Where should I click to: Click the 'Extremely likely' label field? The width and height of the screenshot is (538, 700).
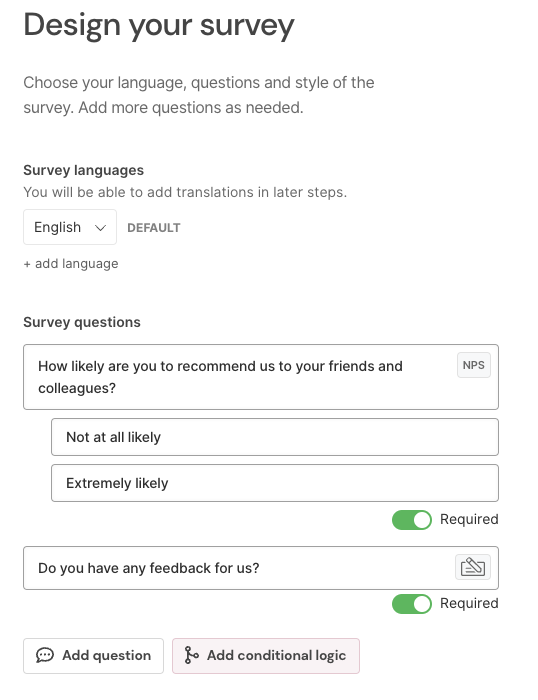click(x=275, y=483)
